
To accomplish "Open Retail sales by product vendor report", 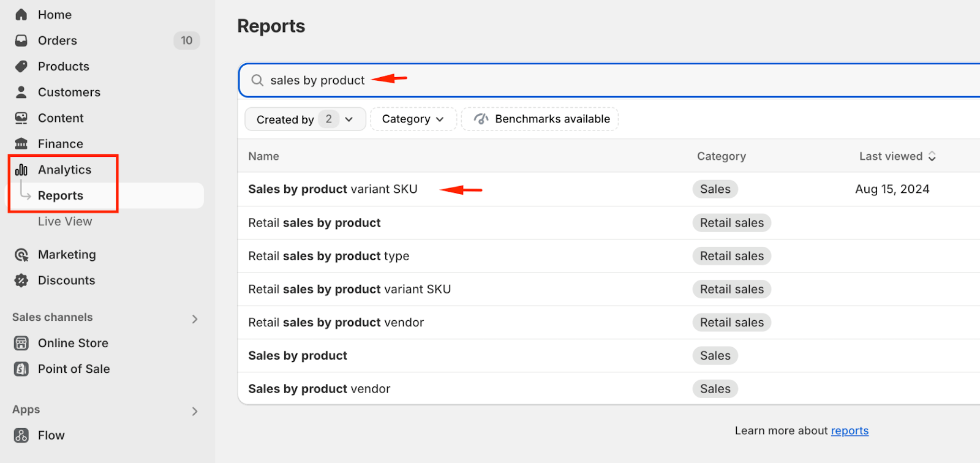I will (336, 323).
